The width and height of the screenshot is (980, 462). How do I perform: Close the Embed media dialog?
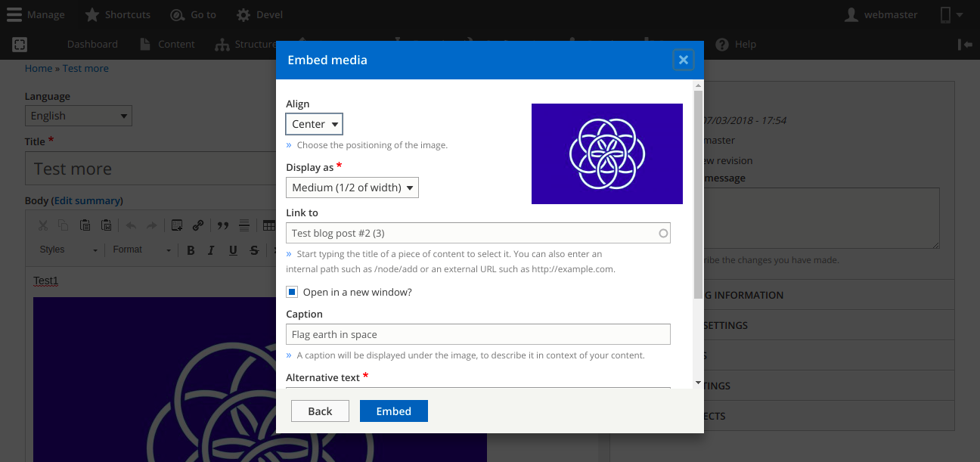click(683, 60)
